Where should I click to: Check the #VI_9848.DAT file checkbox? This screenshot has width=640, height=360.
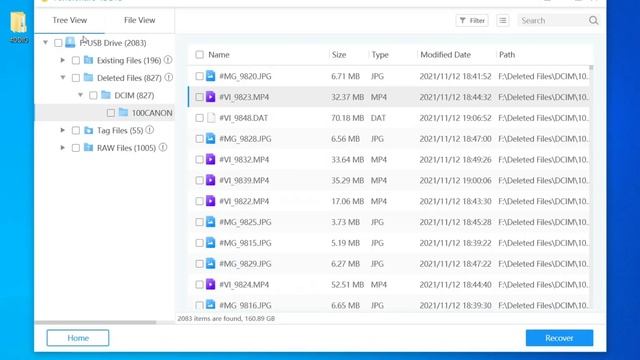(200, 118)
